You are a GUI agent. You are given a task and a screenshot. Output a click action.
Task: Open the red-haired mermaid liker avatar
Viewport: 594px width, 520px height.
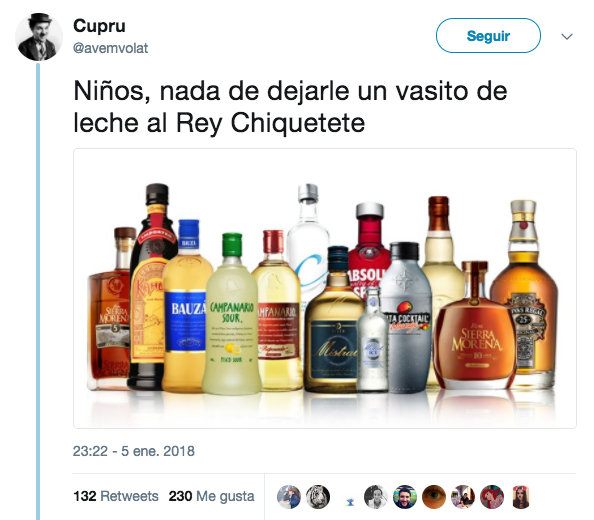(492, 497)
